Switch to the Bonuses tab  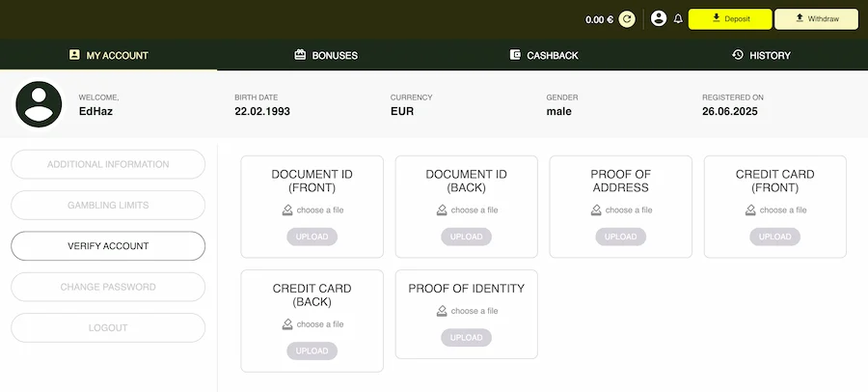pyautogui.click(x=326, y=55)
